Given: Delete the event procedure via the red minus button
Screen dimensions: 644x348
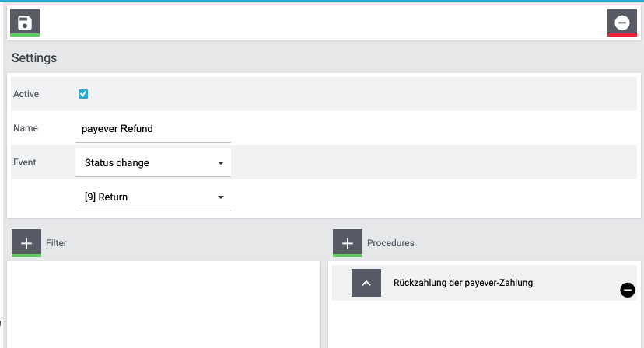Looking at the screenshot, I should (x=621, y=23).
